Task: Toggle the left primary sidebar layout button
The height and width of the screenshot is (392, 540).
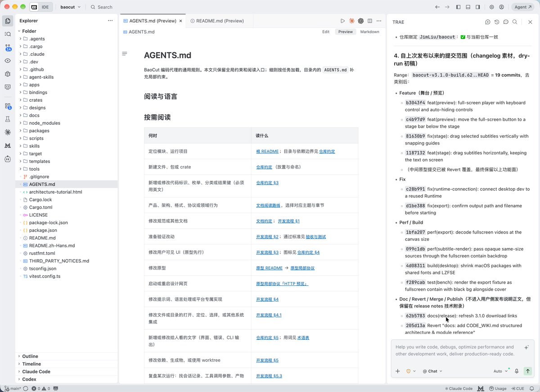Action: pos(459,7)
